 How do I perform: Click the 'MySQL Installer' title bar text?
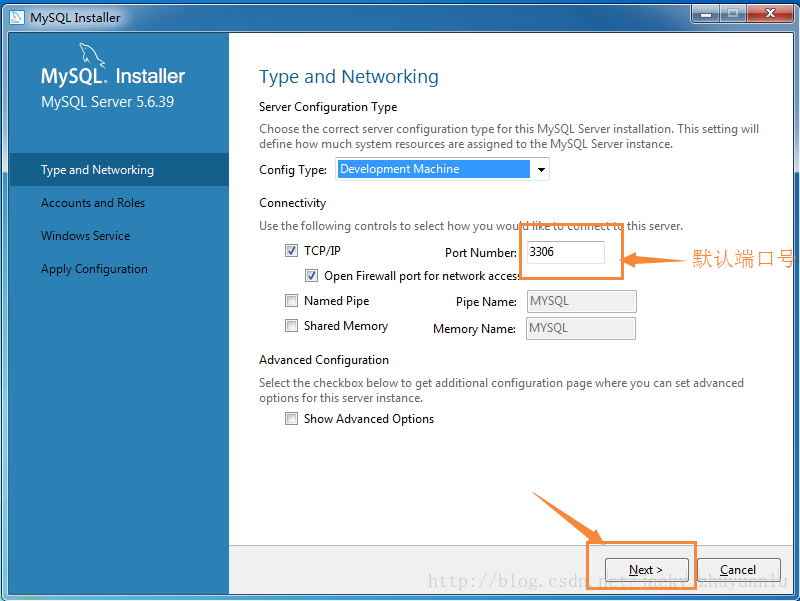[x=75, y=17]
